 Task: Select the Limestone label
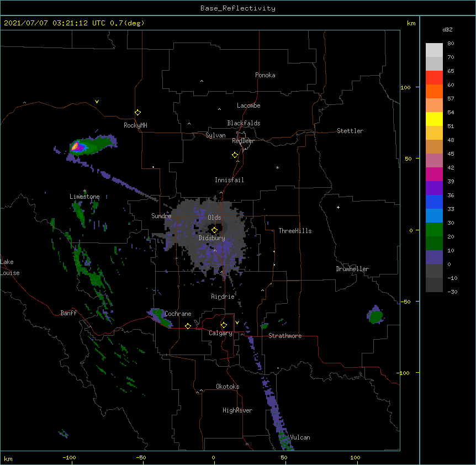point(84,197)
